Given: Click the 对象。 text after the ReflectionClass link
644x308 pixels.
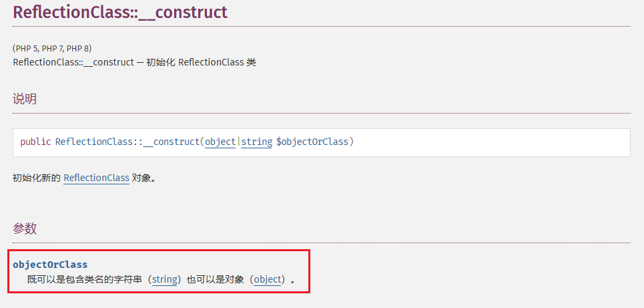Looking at the screenshot, I should (x=143, y=178).
